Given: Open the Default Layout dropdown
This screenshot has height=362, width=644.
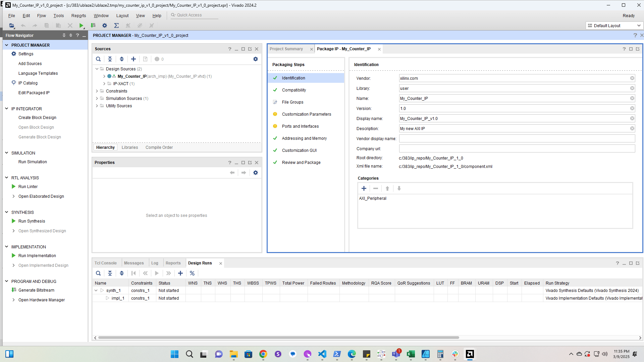Looking at the screenshot, I should pos(614,25).
